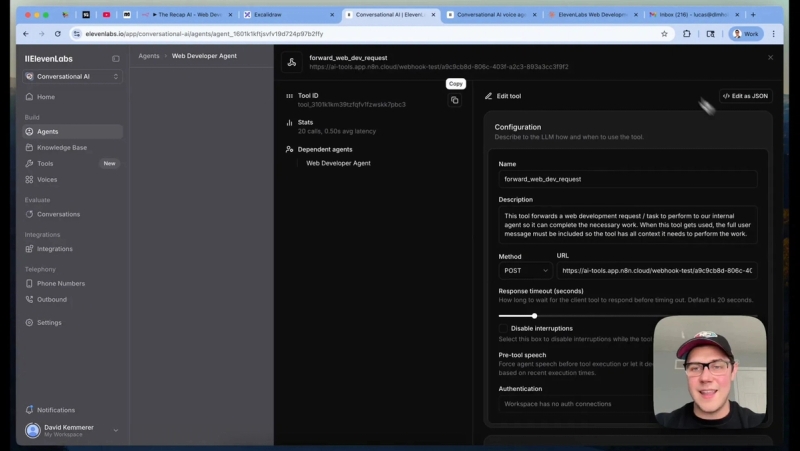Open Web Developer Agent dependent agent
800x451 pixels.
338,163
